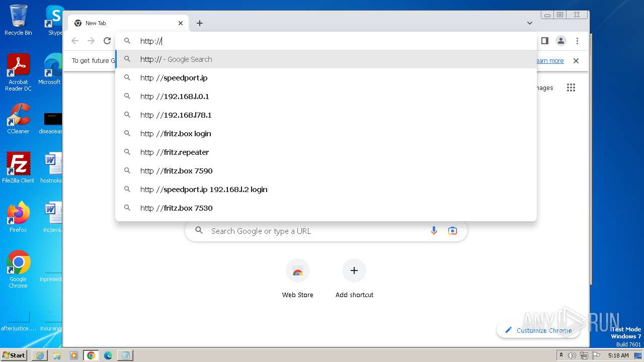Open Acrobat Reader DC desktop icon
Viewport: 644px width, 362px height.
[x=18, y=73]
